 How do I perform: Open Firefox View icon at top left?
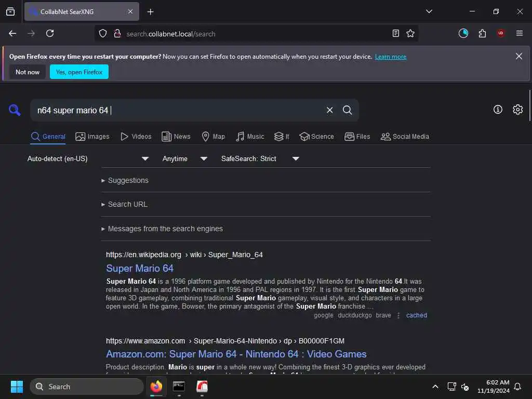(x=10, y=11)
